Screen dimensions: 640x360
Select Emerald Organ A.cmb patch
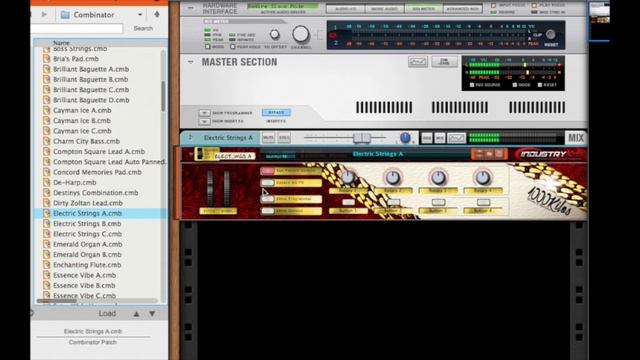(87, 244)
